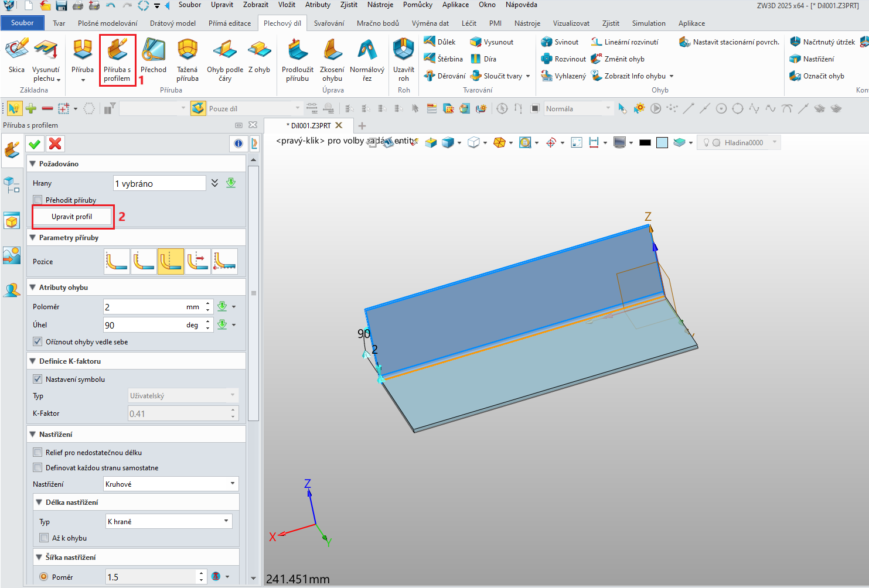The image size is (869, 588).
Task: Click the Změnit ohyb command
Action: click(618, 59)
